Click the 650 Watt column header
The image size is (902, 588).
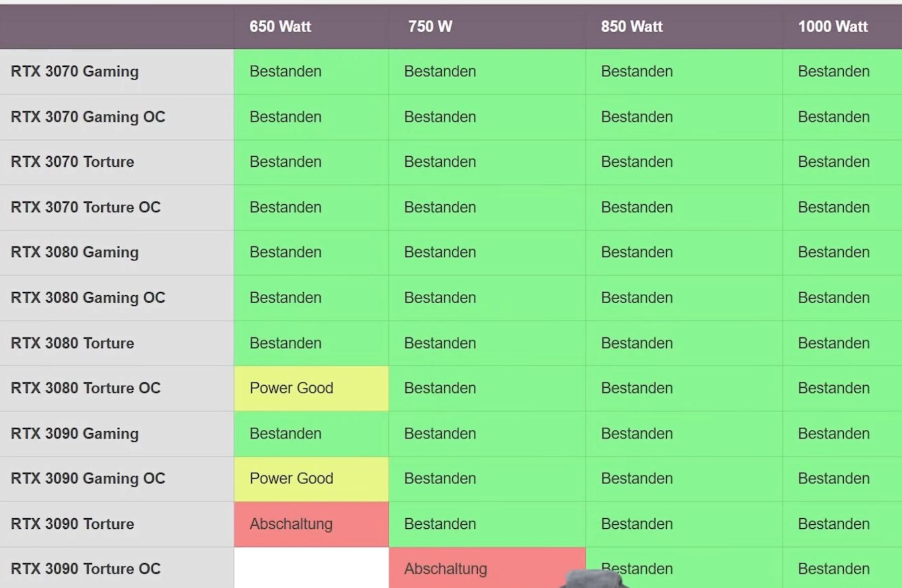(x=280, y=26)
